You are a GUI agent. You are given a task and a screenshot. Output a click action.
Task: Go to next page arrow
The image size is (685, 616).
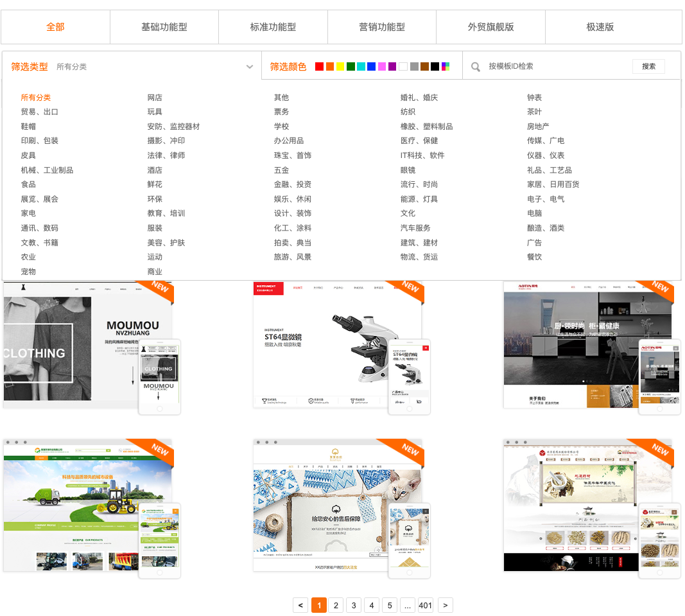pyautogui.click(x=445, y=605)
